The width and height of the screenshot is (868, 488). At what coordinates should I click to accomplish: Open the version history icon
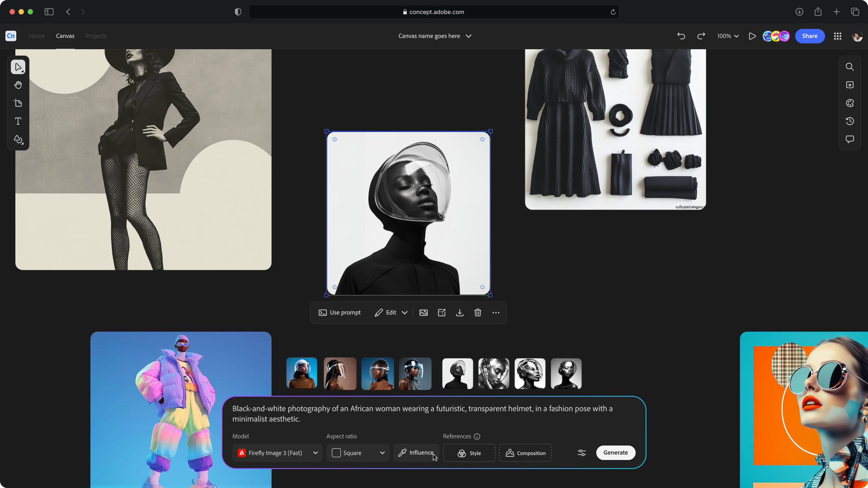pyautogui.click(x=850, y=121)
